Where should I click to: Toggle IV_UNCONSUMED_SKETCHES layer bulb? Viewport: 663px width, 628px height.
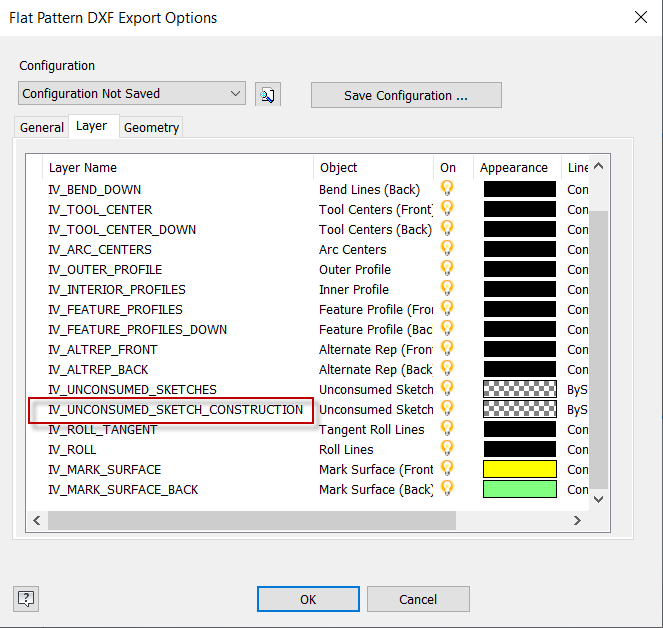point(447,388)
